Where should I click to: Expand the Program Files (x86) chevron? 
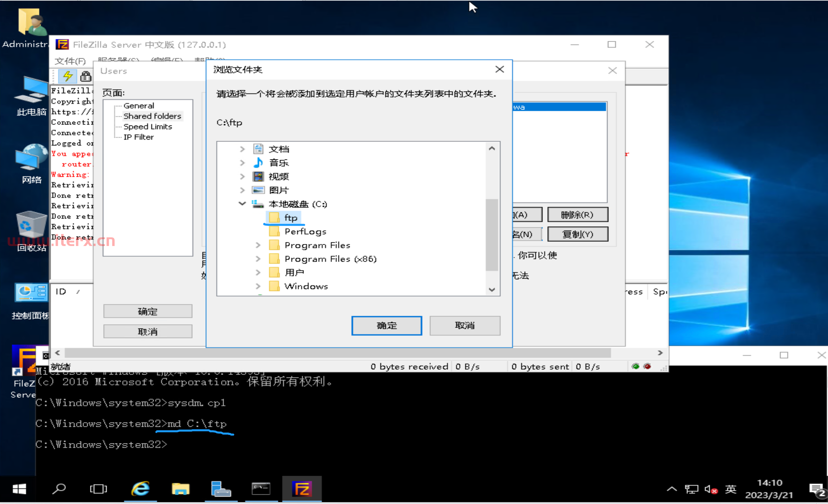click(258, 259)
